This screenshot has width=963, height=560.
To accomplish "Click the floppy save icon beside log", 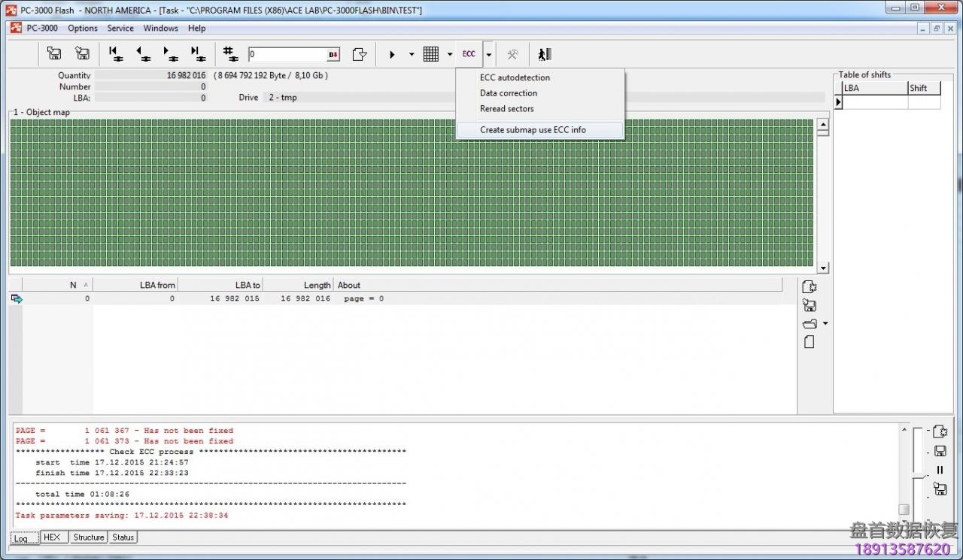I will (x=940, y=451).
